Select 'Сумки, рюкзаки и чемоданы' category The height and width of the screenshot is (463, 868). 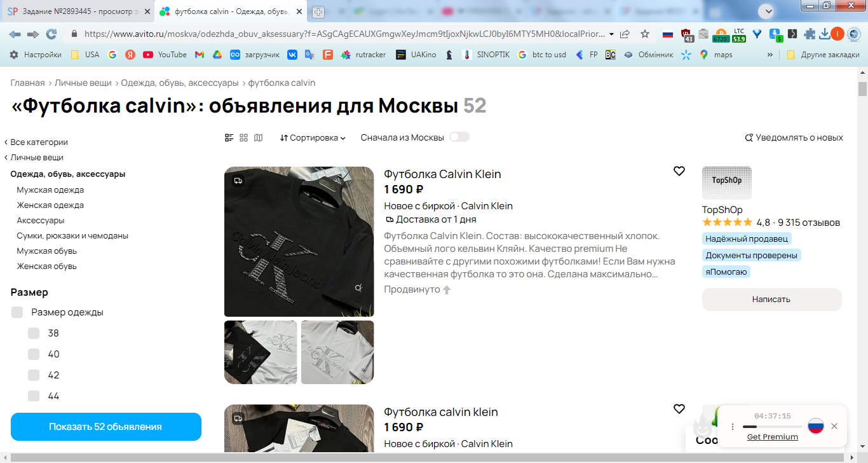click(72, 236)
